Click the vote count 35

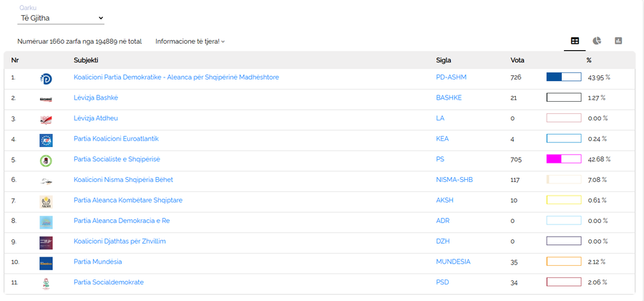(514, 262)
